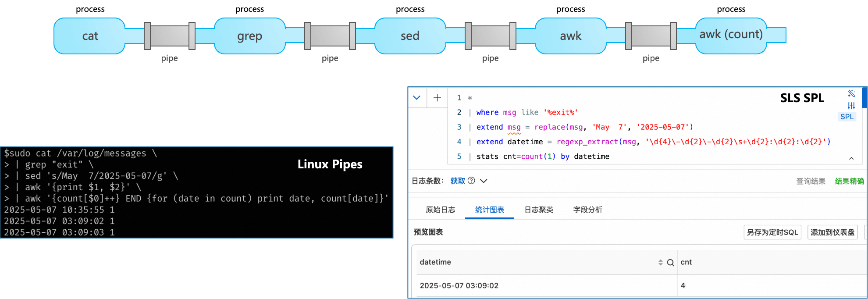Expand the chevron dropdown left of plus icon
Image resolution: width=868 pixels, height=299 pixels.
pyautogui.click(x=417, y=98)
